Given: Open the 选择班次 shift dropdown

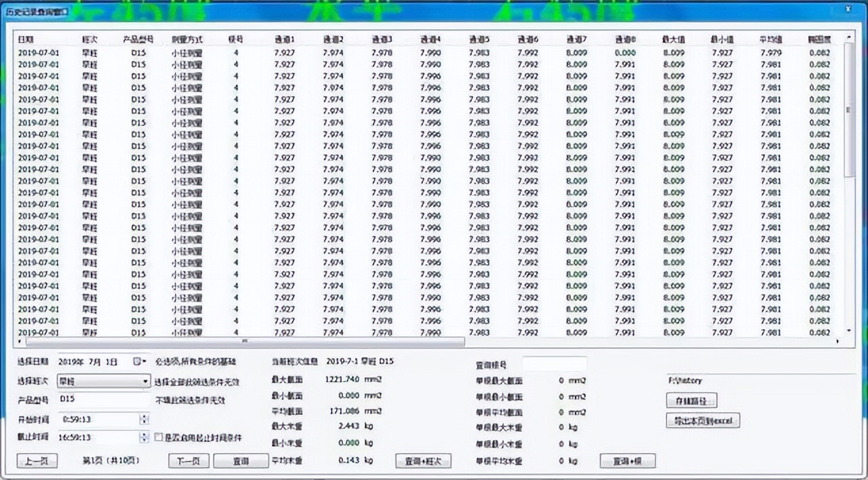Looking at the screenshot, I should click(145, 382).
